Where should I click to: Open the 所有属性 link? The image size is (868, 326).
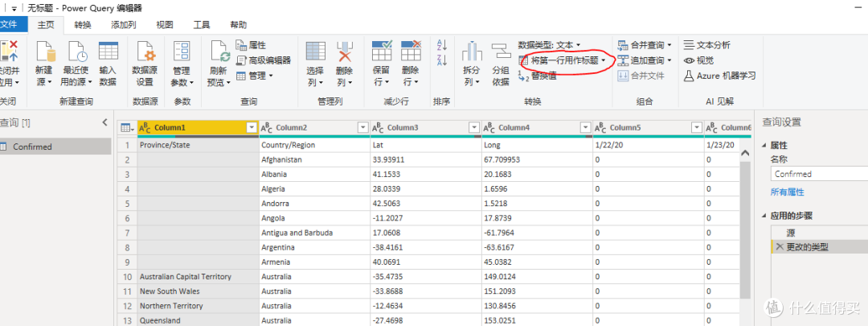point(787,192)
